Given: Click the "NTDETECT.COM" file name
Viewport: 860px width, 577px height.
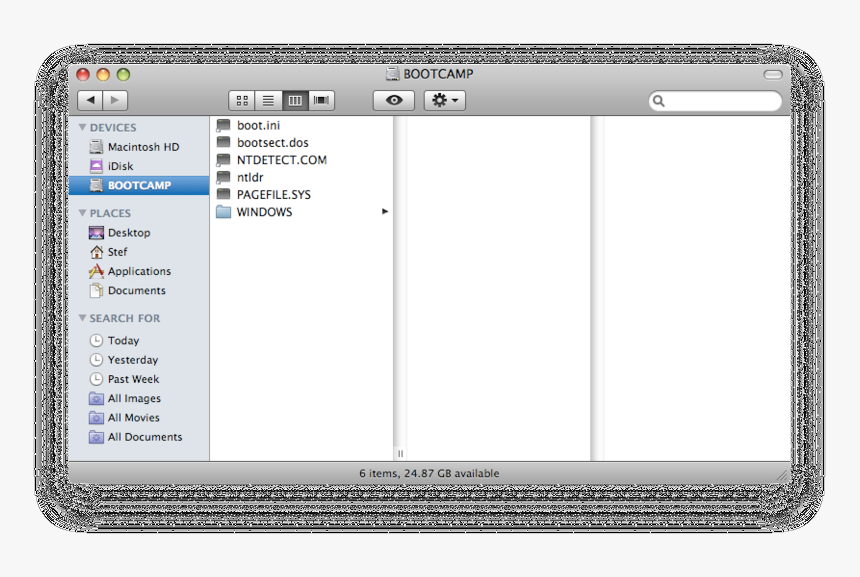Looking at the screenshot, I should [x=282, y=160].
